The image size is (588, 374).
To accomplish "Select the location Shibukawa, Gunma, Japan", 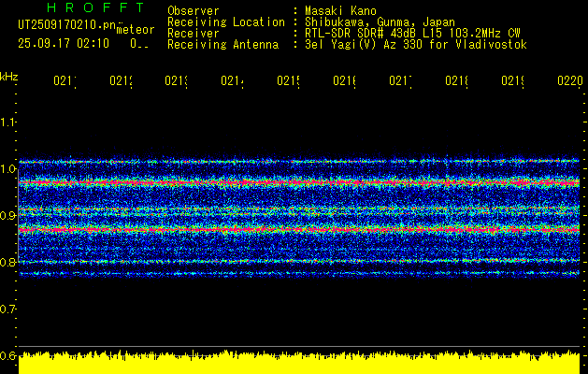I will click(x=380, y=22).
